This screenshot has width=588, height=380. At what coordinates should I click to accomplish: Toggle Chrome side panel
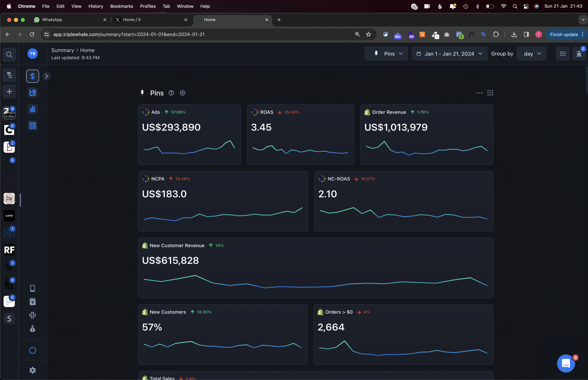click(x=526, y=34)
